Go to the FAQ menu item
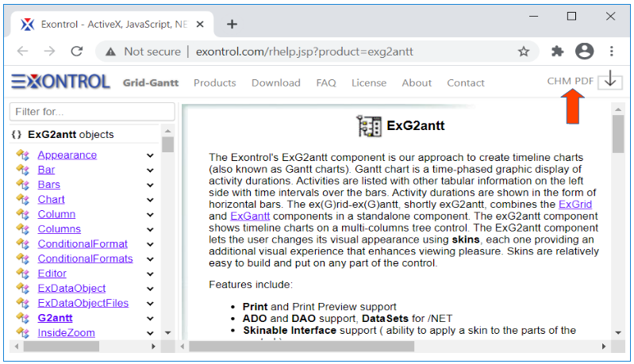 [325, 82]
